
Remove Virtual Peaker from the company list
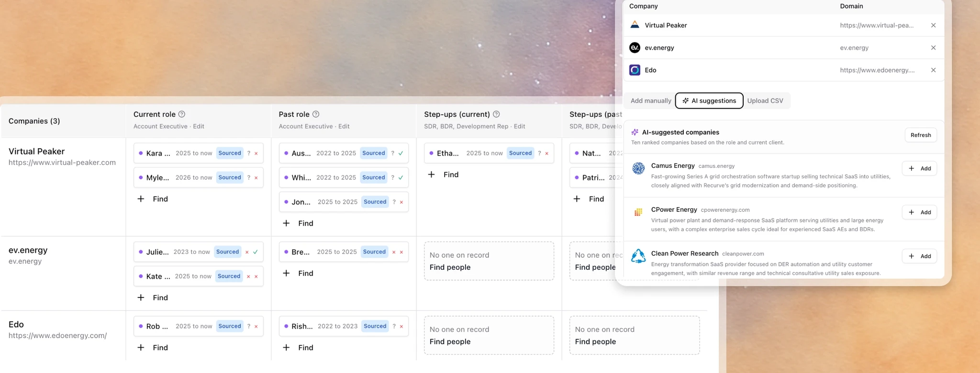[933, 25]
